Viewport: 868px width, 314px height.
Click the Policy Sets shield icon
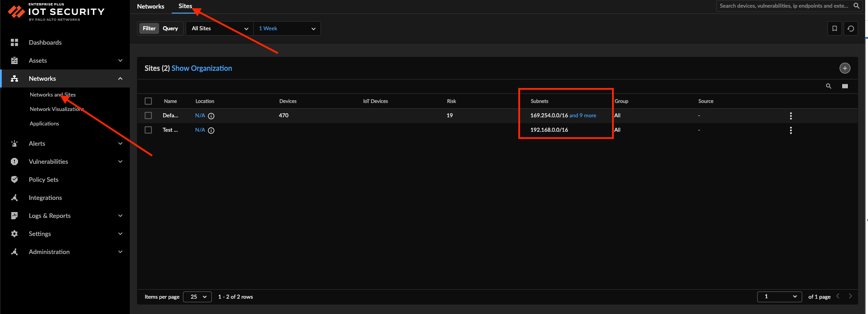pos(14,180)
